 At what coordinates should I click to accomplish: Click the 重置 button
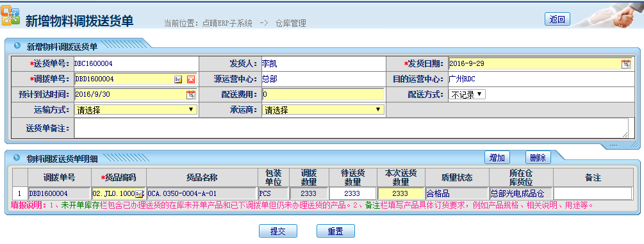tap(336, 231)
